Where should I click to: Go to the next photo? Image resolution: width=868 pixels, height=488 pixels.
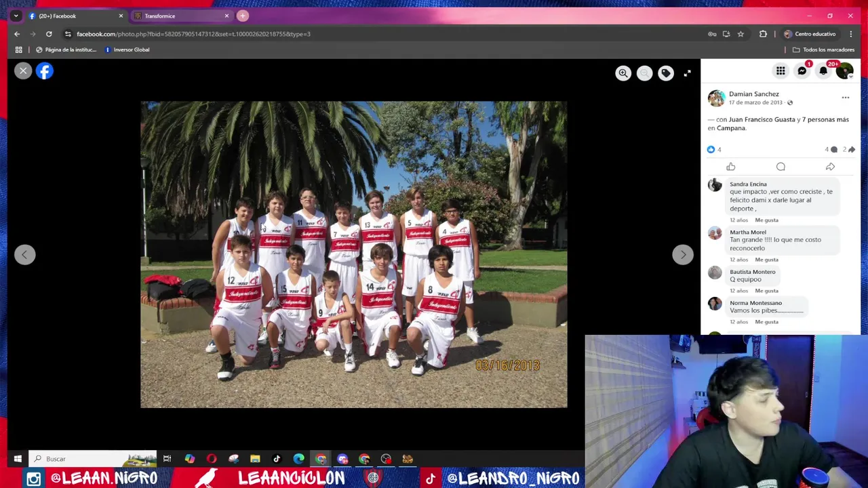click(683, 254)
